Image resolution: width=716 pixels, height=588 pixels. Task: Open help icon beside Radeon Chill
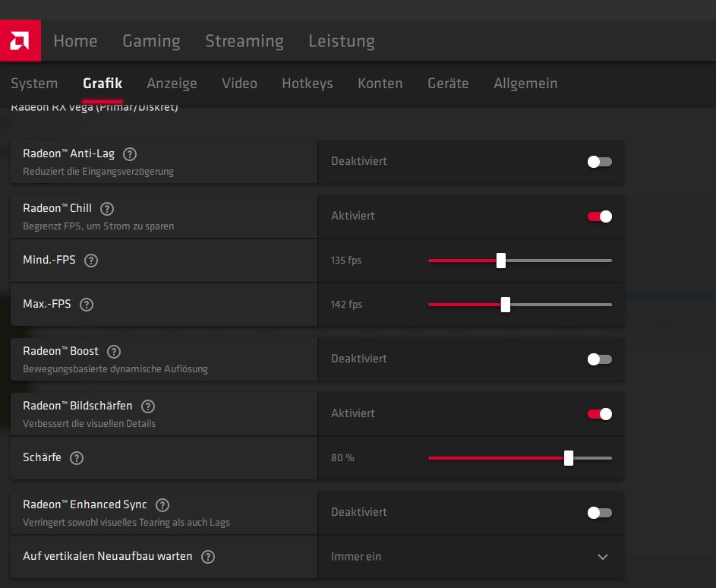click(107, 209)
